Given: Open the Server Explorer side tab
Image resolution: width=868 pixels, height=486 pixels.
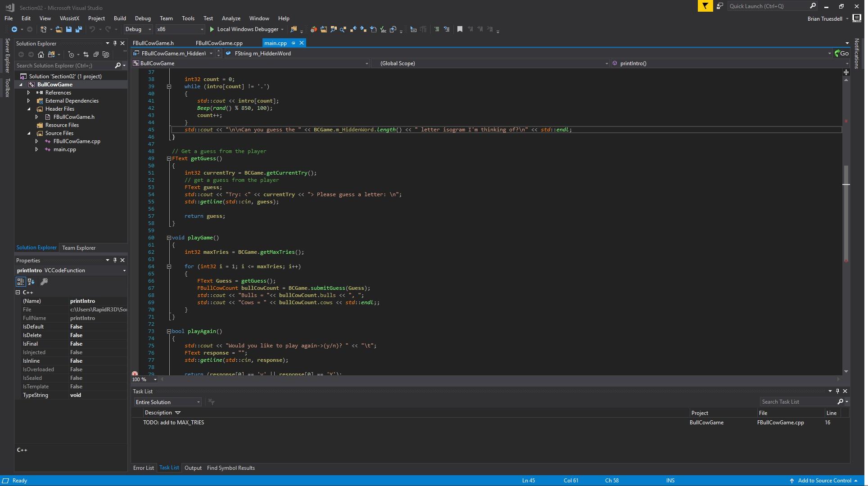Looking at the screenshot, I should click(7, 55).
